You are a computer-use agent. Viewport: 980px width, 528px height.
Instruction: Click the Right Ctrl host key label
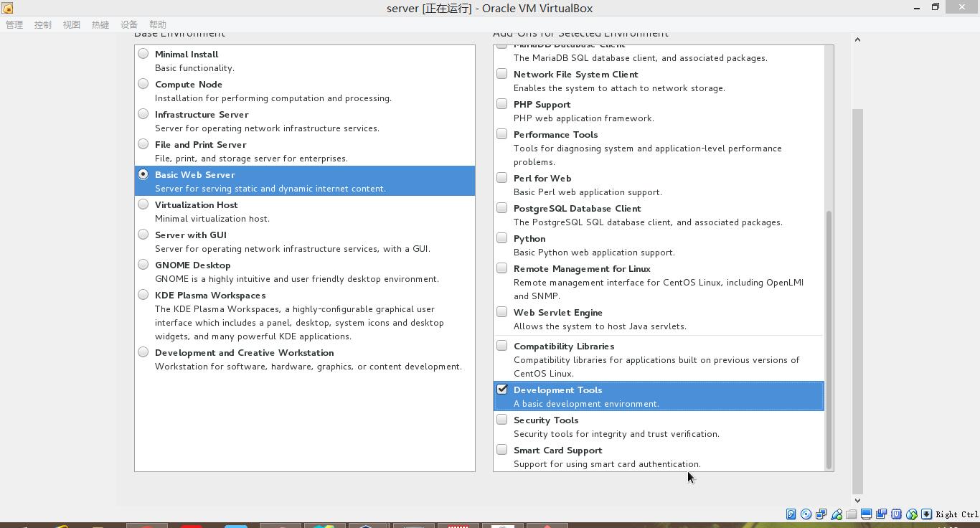(x=957, y=514)
